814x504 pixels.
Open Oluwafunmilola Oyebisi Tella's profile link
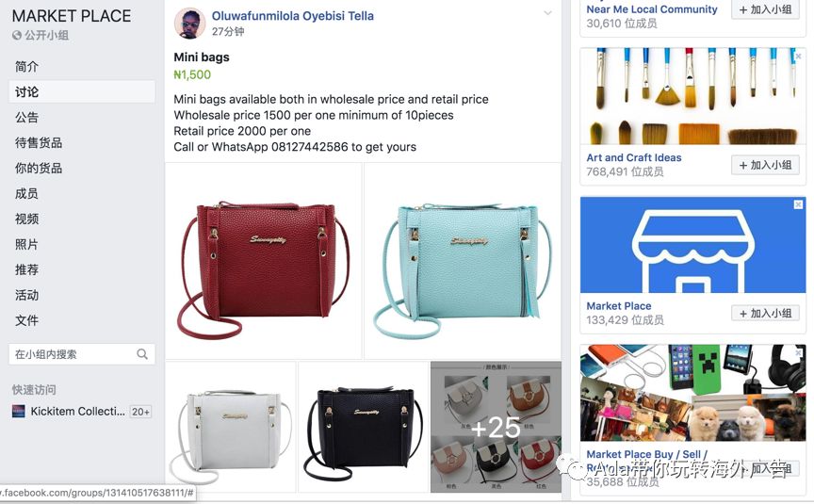coord(293,16)
